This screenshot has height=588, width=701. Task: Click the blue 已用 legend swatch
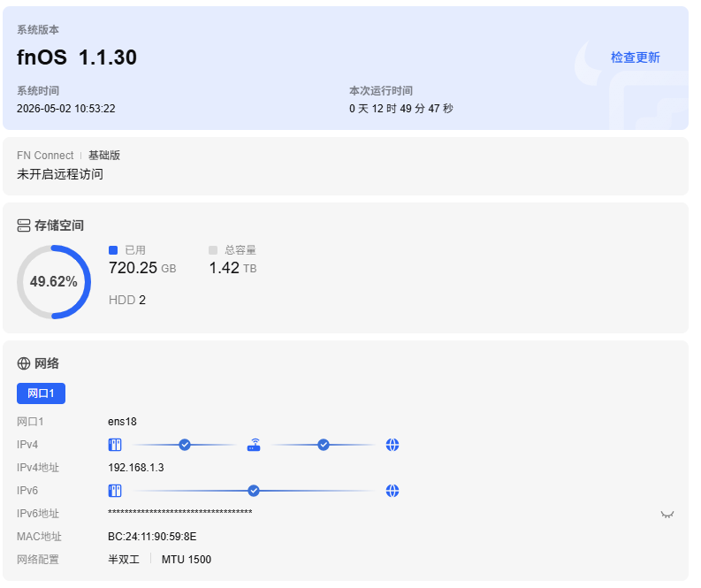[x=113, y=250]
